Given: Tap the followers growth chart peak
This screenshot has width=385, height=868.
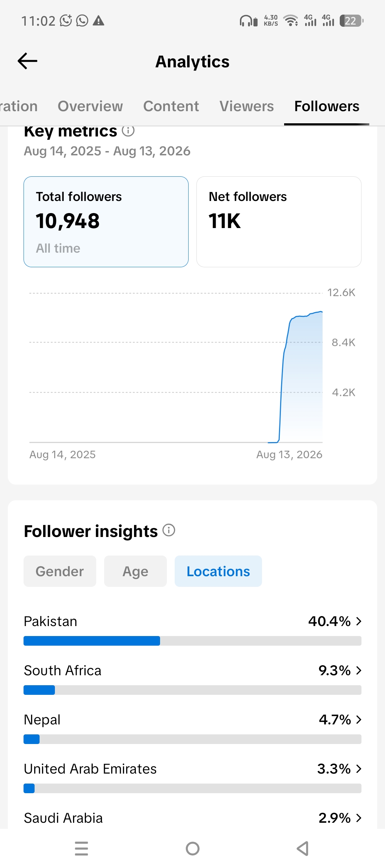Looking at the screenshot, I should (x=321, y=312).
